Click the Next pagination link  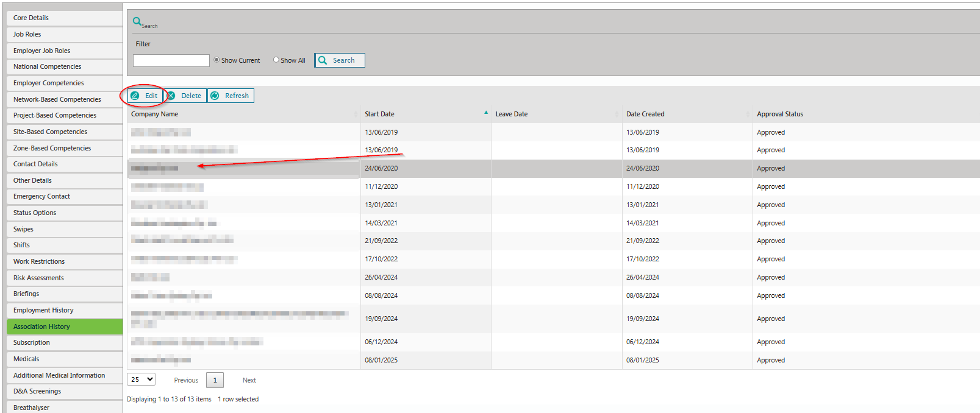249,380
